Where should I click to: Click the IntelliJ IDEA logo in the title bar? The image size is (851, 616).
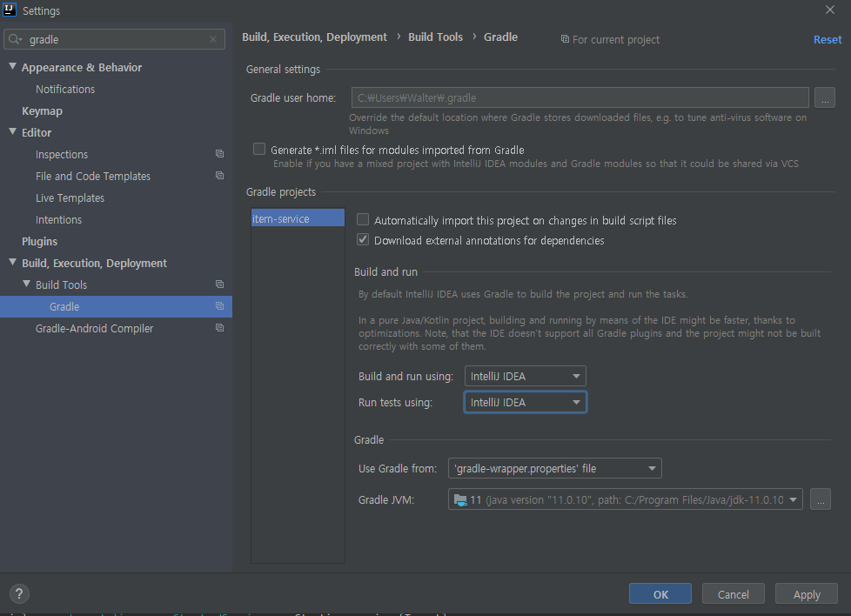click(x=10, y=10)
